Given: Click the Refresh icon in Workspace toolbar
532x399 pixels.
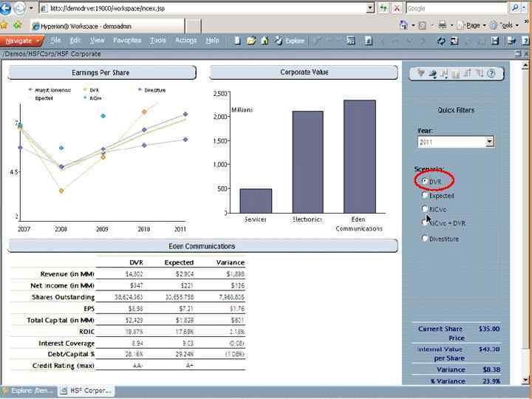Looking at the screenshot, I should [x=440, y=41].
